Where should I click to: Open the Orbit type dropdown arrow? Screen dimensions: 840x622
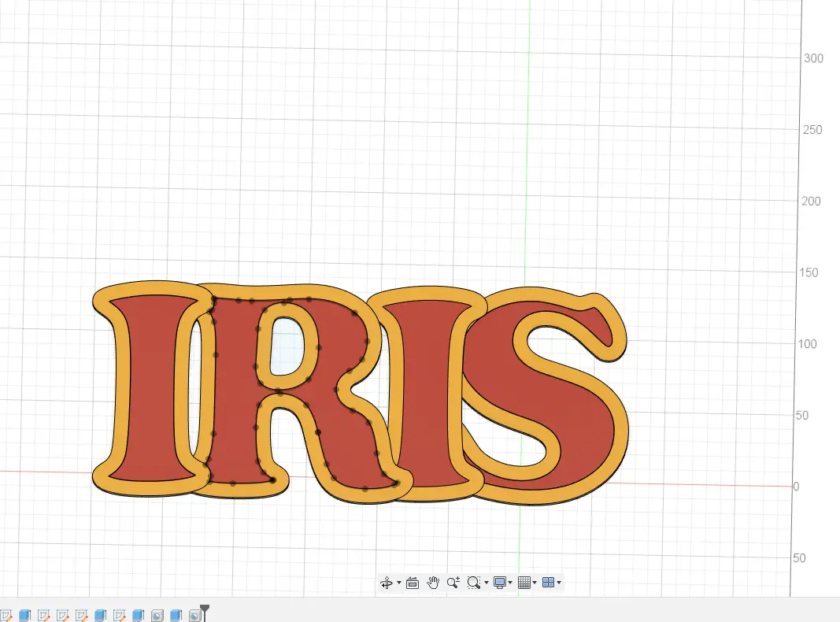(398, 583)
